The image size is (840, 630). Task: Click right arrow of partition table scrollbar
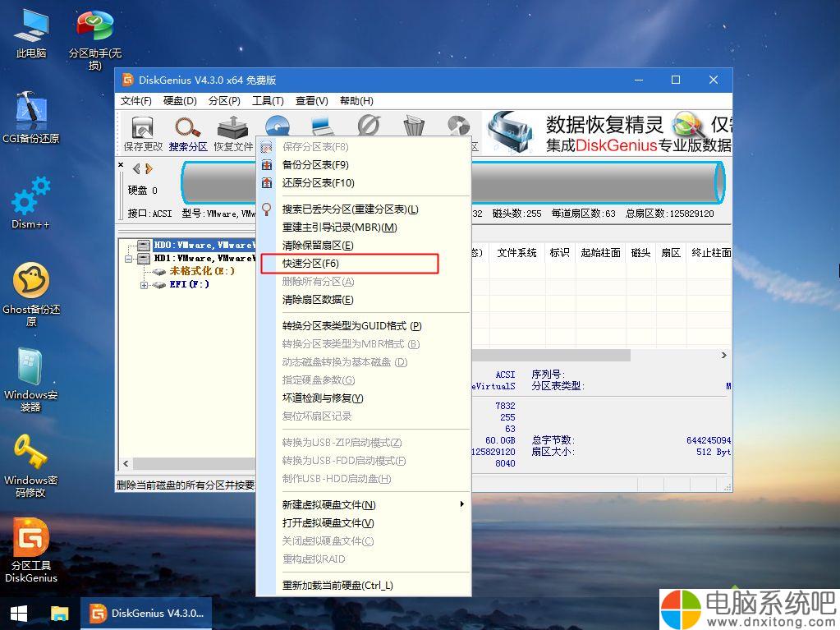(x=724, y=355)
